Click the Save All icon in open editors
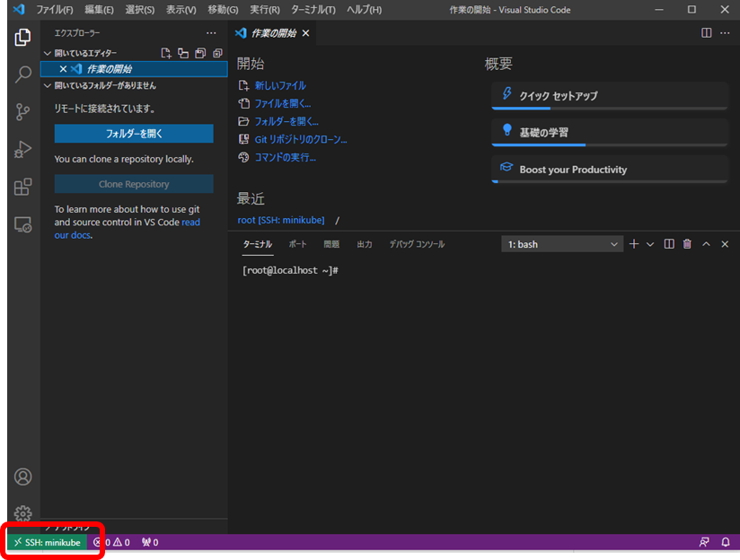Screen dimensions: 740x560 click(200, 53)
